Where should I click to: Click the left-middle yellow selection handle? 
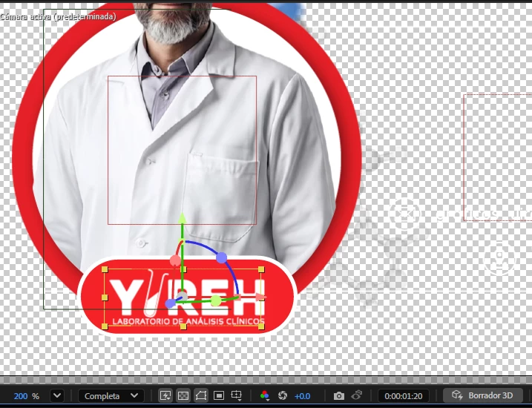tap(105, 297)
